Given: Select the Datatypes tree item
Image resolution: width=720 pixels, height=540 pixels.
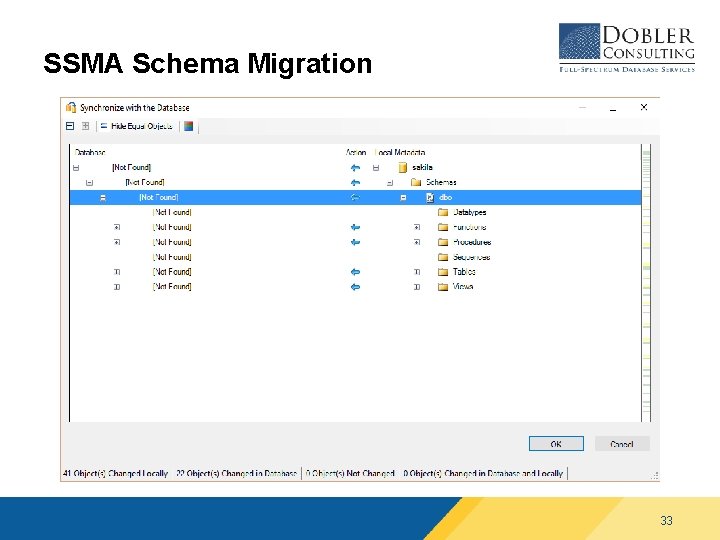Looking at the screenshot, I should coord(469,212).
